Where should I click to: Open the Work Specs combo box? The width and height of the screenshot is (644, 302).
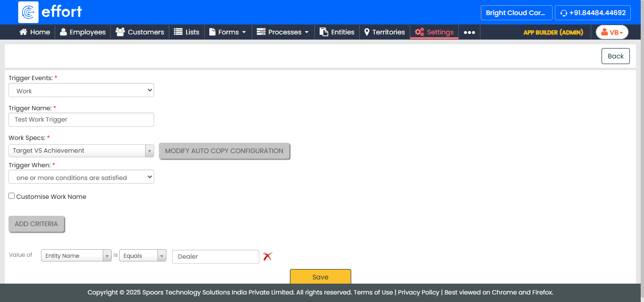[x=81, y=151]
